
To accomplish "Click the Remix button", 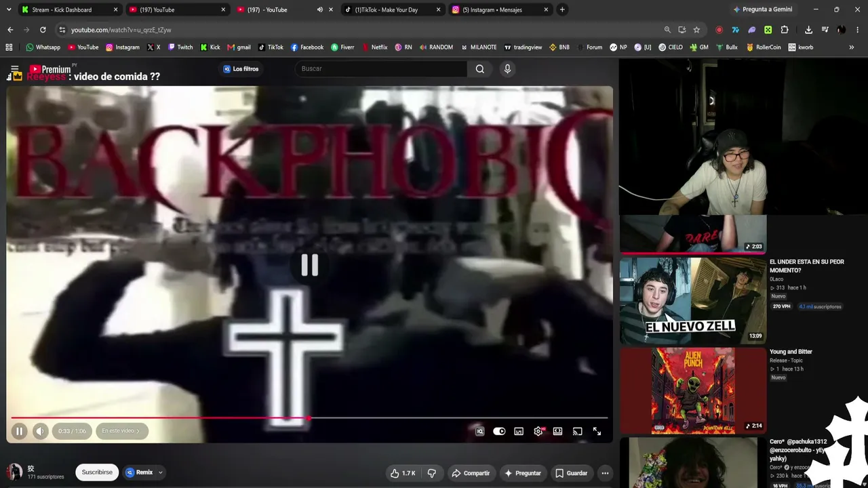I will coord(140,472).
